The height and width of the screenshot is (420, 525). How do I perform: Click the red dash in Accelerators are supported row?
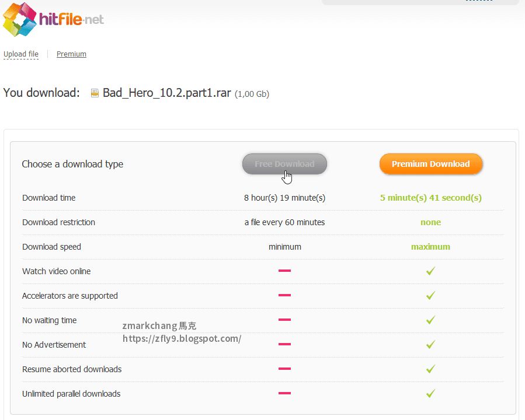click(284, 295)
